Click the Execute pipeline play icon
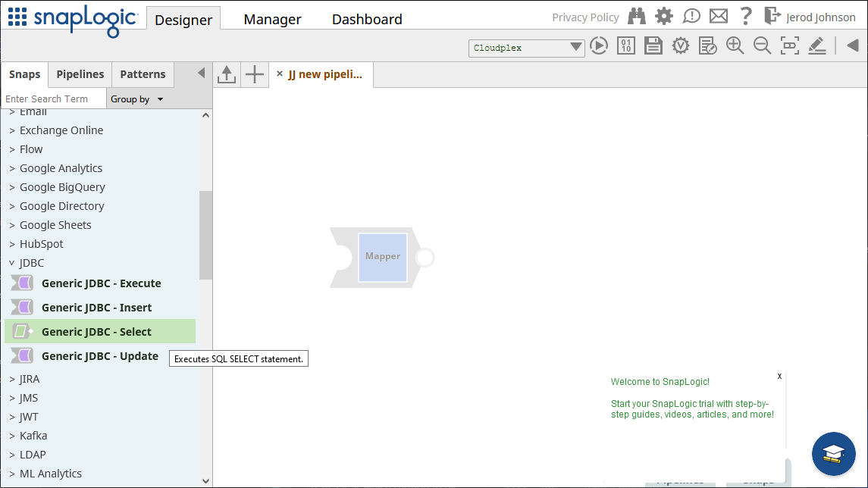Viewport: 868px width, 488px height. tap(599, 46)
